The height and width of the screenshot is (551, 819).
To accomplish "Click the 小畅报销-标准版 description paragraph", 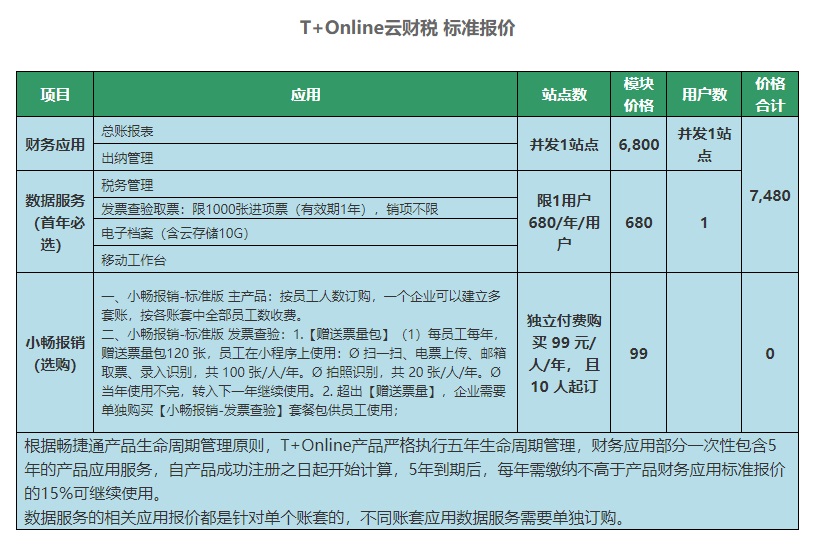I will 306,353.
